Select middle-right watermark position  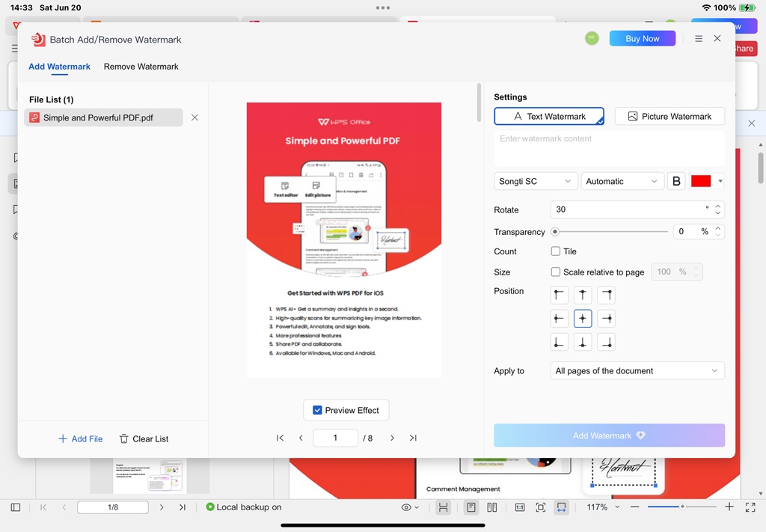[x=606, y=319]
